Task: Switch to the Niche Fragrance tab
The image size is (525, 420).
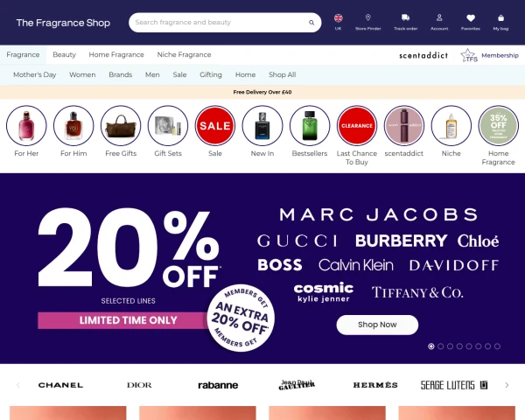Action: pos(184,54)
